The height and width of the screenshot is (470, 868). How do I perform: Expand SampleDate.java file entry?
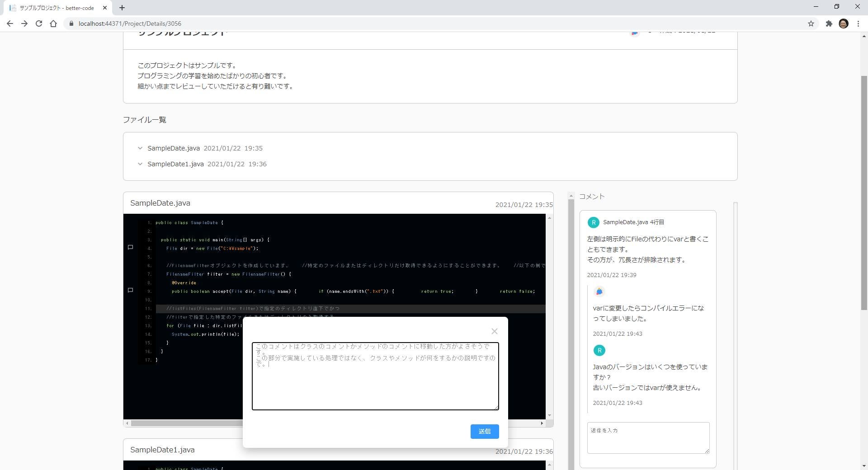tap(140, 148)
